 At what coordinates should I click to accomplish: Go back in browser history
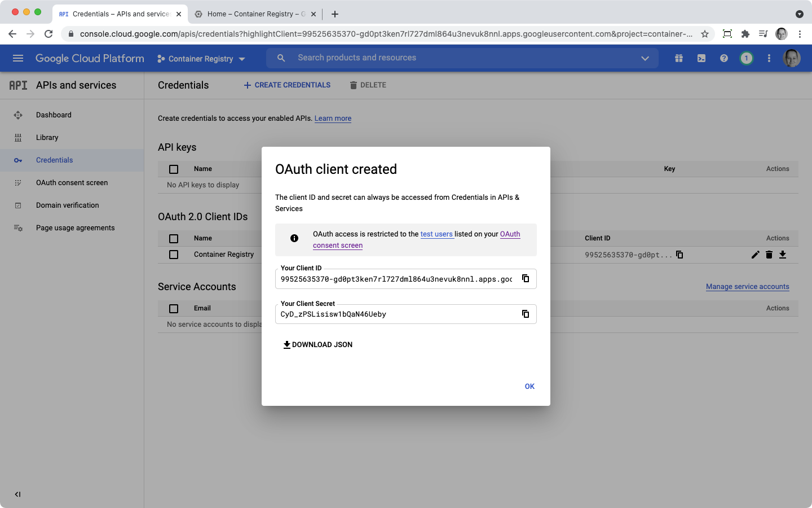coord(12,34)
